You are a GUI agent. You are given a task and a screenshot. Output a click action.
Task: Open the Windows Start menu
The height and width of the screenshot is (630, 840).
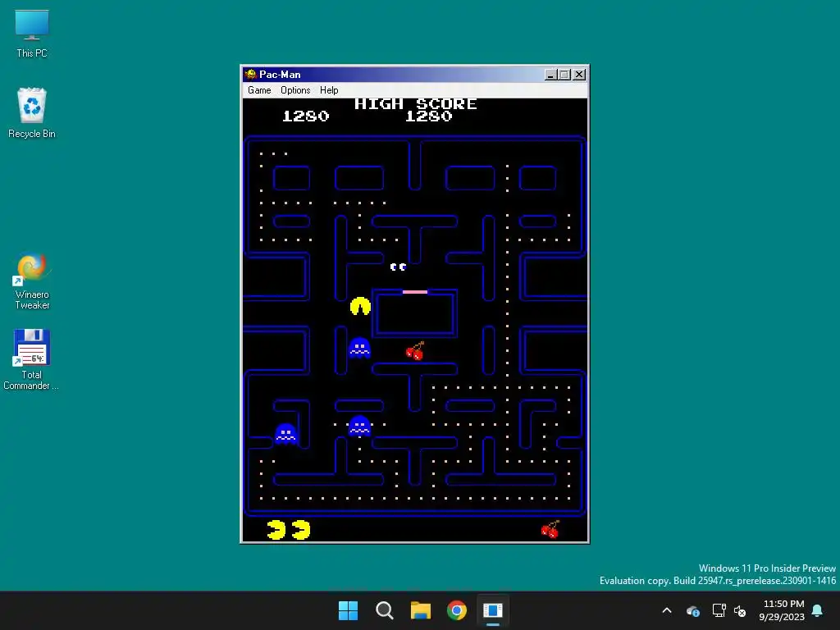348,610
